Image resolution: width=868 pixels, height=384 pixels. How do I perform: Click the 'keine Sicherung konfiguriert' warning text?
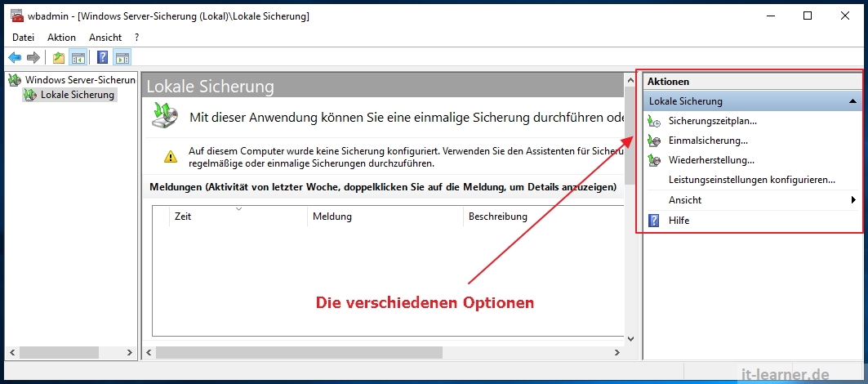point(407,158)
